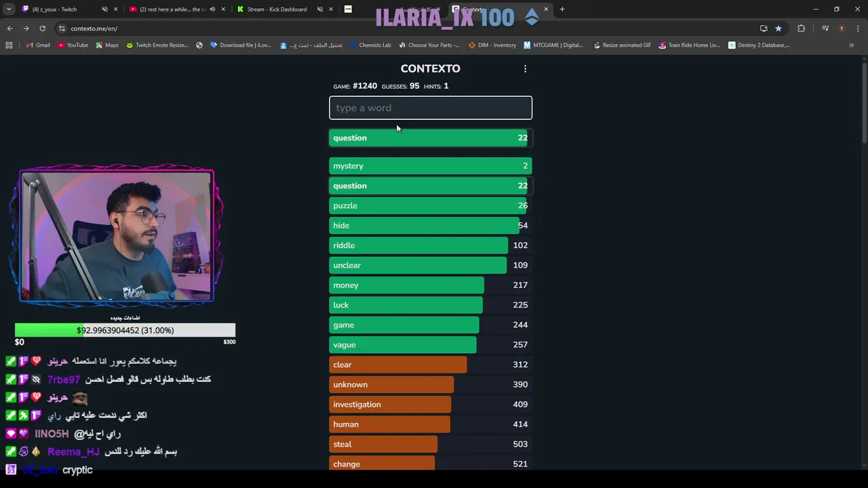
Task: Open the Destiny 2 Database bookmark
Action: coord(759,45)
